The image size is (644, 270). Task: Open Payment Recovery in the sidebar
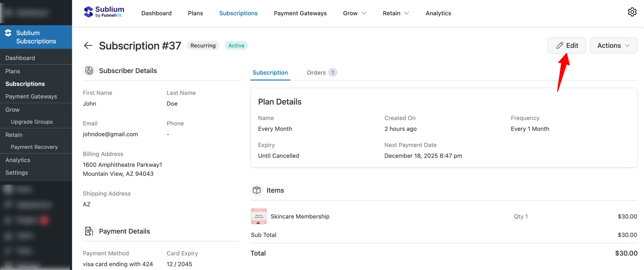(34, 147)
